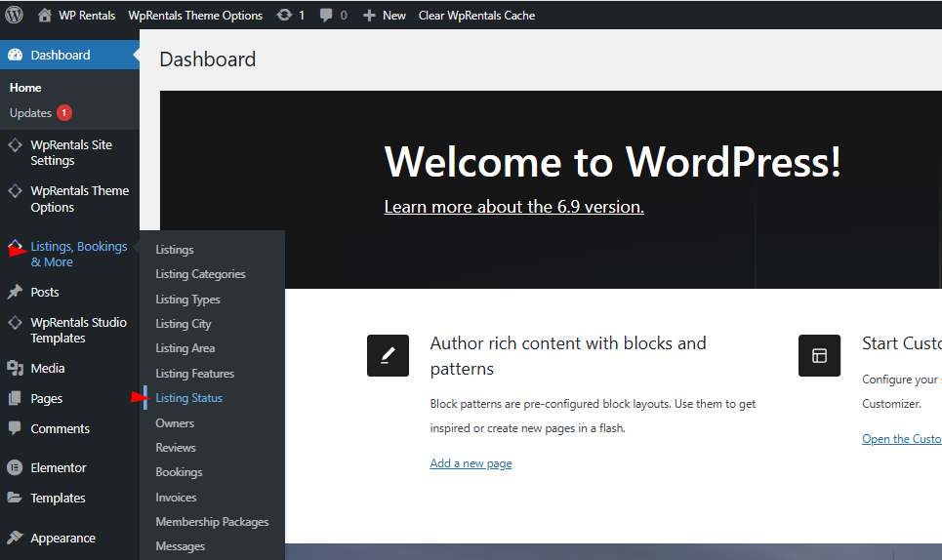This screenshot has height=560, width=942.
Task: Click the Appearance paintbrush icon
Action: click(15, 538)
